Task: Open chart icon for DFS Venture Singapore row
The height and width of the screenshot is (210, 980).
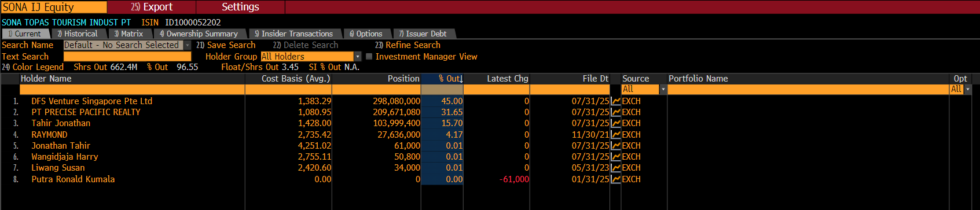Action: (x=615, y=101)
